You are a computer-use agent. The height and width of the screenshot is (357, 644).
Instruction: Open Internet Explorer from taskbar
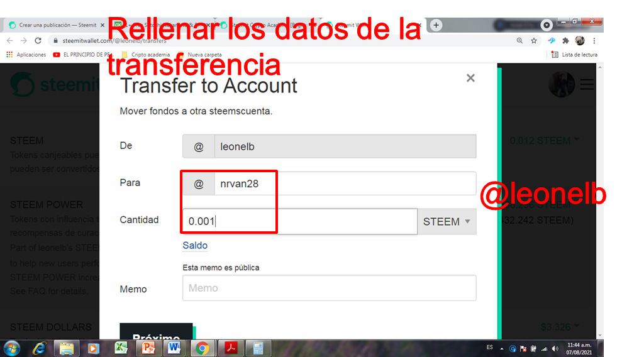click(x=39, y=348)
